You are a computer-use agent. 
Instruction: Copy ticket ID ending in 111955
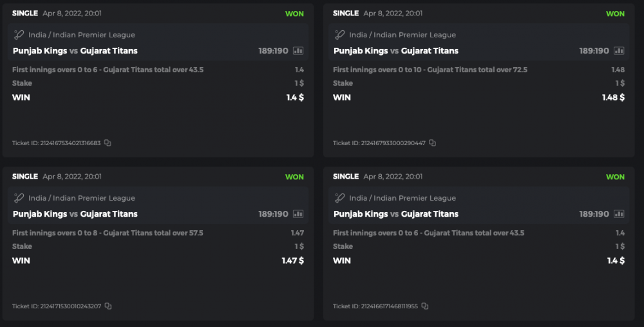click(425, 306)
